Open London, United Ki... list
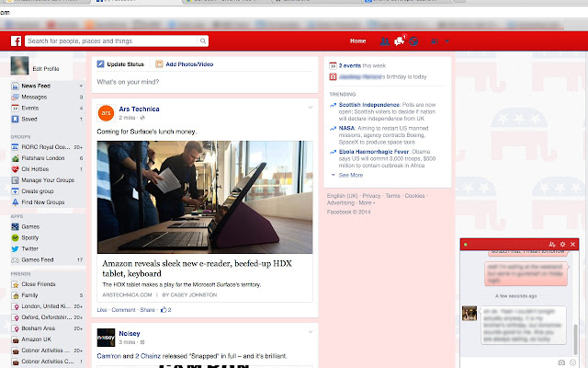Screen dimensions: 588x368 pos(47,306)
